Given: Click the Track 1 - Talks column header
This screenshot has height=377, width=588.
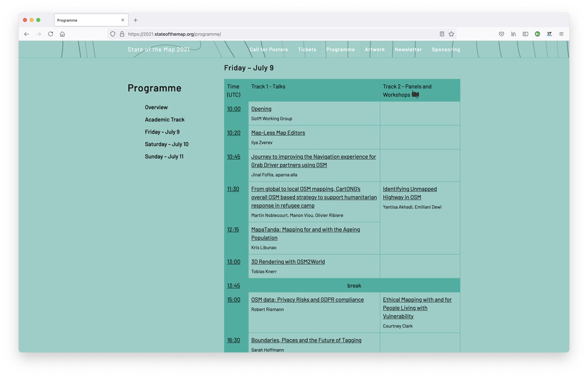Looking at the screenshot, I should pyautogui.click(x=268, y=87).
